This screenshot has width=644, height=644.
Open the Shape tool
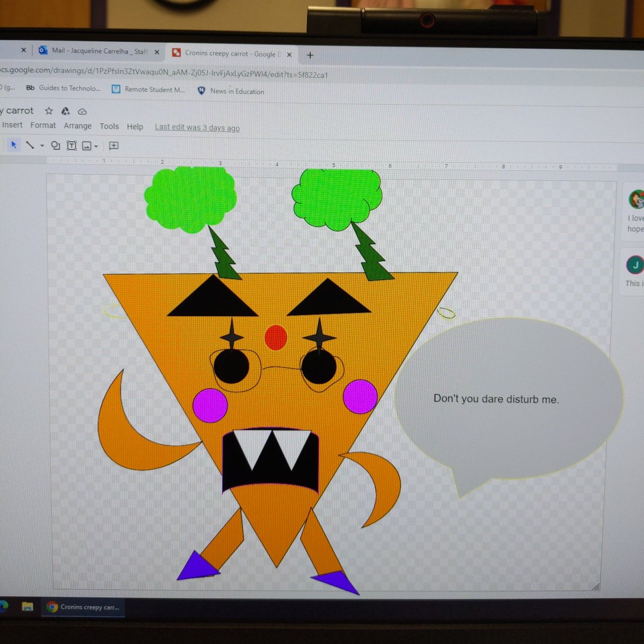(x=55, y=145)
